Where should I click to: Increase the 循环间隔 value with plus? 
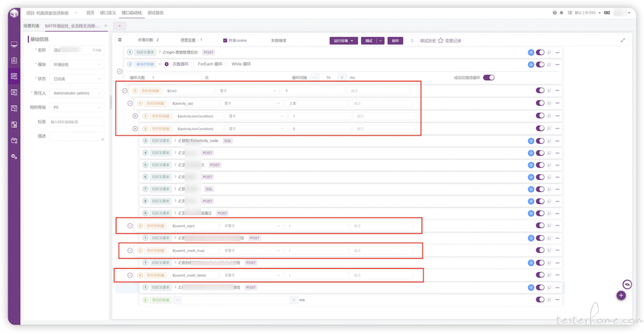(342, 78)
